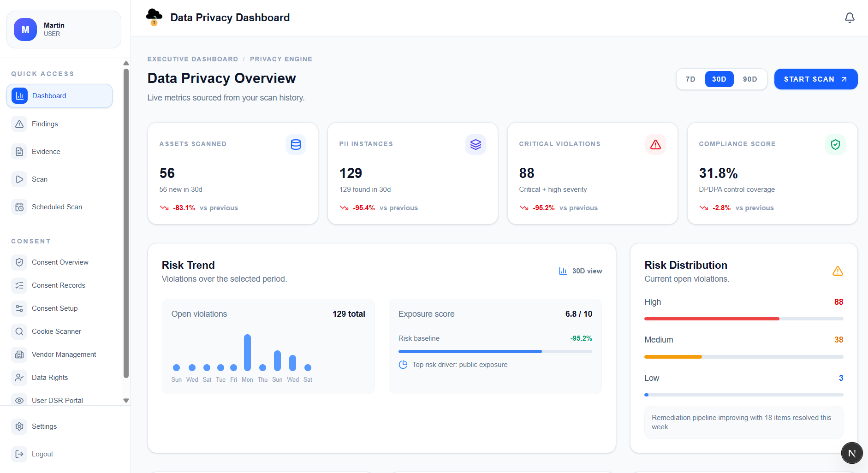The height and width of the screenshot is (473, 868).
Task: Click the layers icon on PII Instances card
Action: (x=476, y=145)
